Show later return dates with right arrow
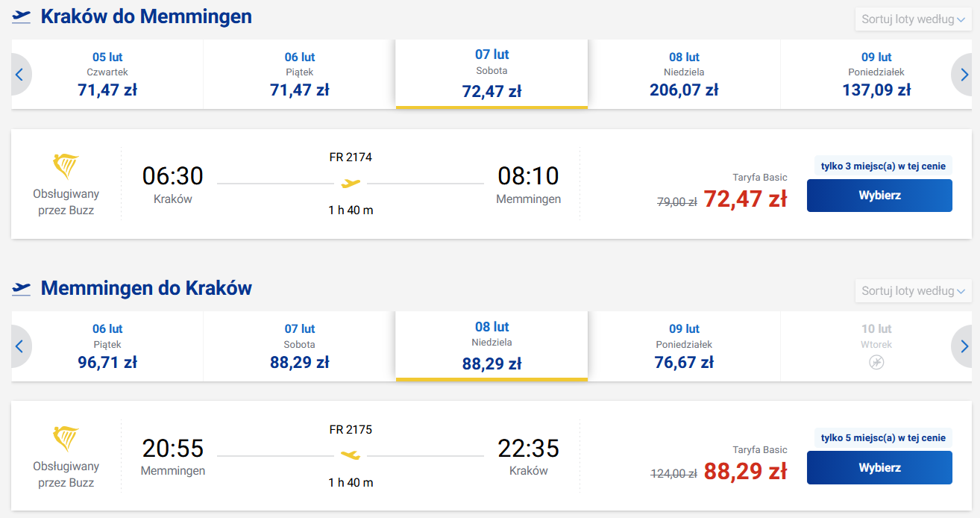 coord(962,346)
